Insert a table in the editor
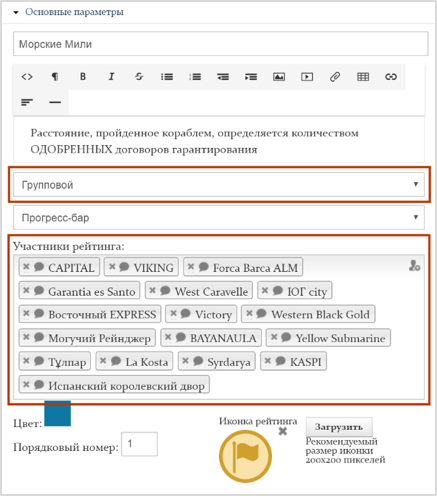The width and height of the screenshot is (437, 496). 363,77
